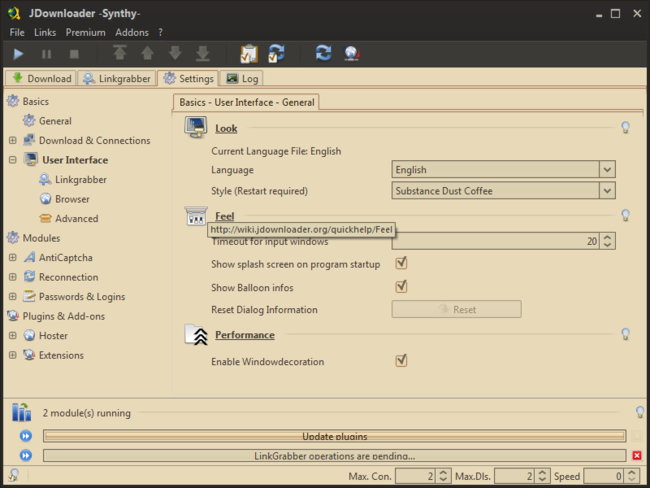Click the Feel section help bulb
The image size is (650, 488).
click(626, 215)
